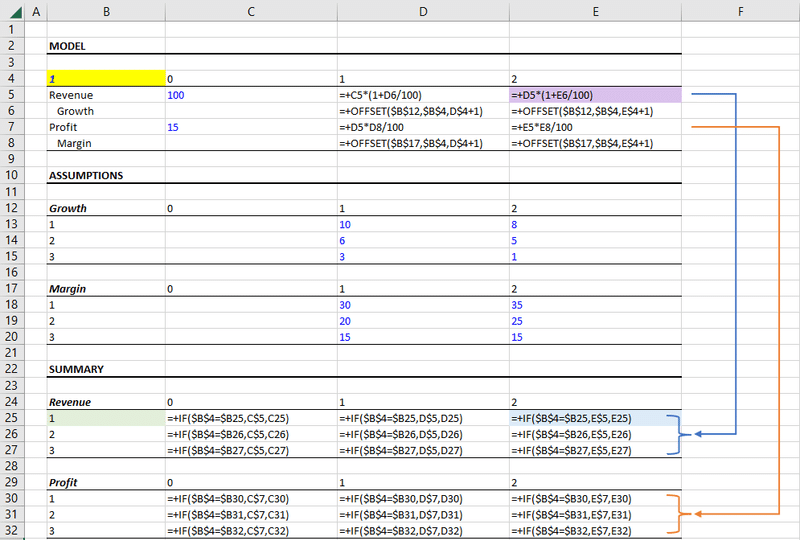Select margin value 25 in E19
800x540 pixels.
(x=517, y=321)
